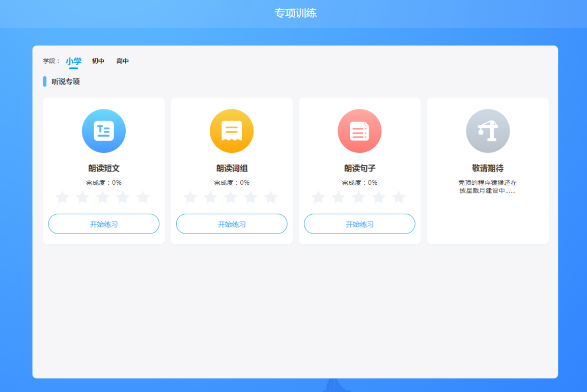
Task: Click the 敬请期待 card title
Action: point(488,169)
